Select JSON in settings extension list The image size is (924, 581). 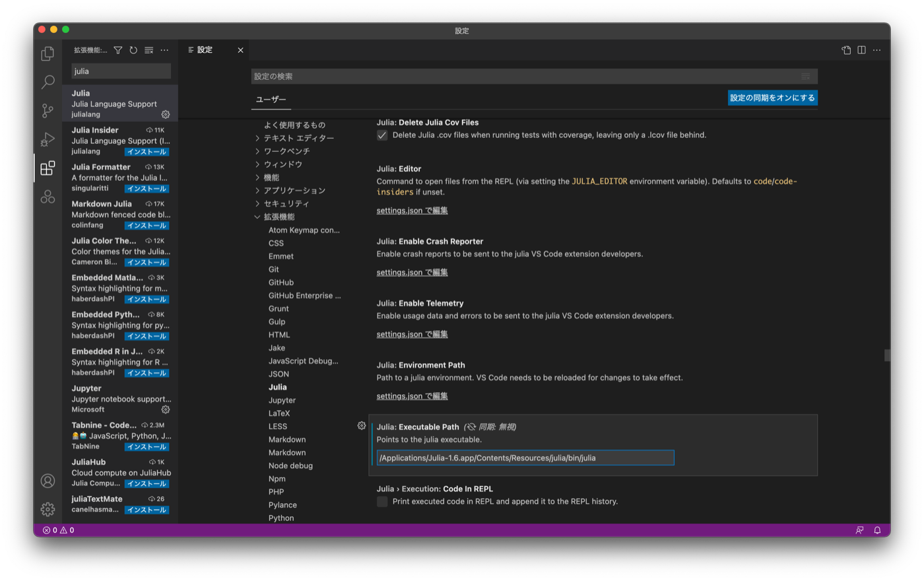pos(279,374)
